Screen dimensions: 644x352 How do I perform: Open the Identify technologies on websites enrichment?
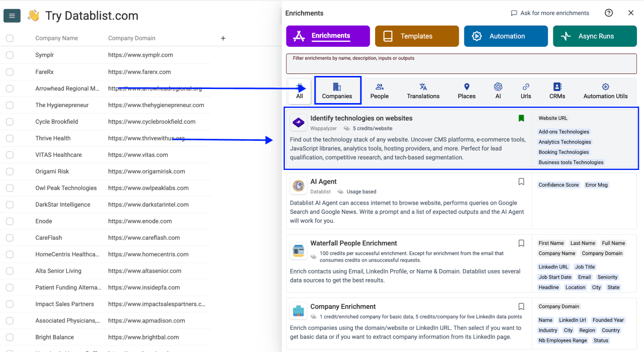(361, 118)
